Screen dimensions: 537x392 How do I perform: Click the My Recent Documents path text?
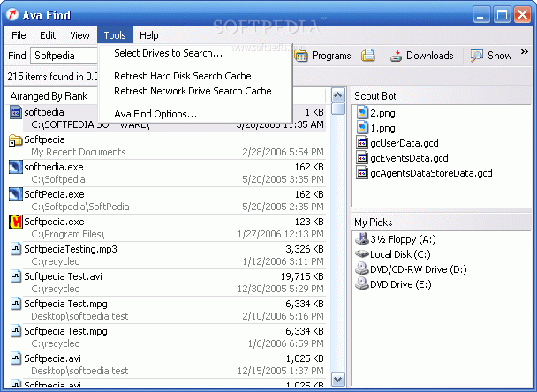[x=79, y=152]
